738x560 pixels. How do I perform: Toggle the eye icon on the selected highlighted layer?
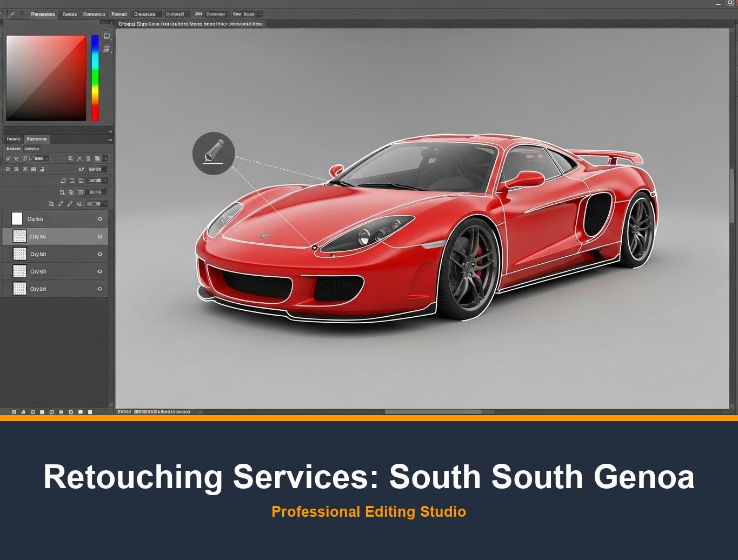click(x=99, y=236)
